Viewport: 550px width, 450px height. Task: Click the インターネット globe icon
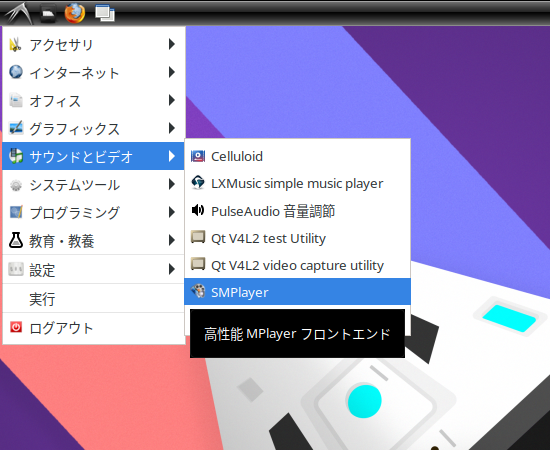(16, 72)
